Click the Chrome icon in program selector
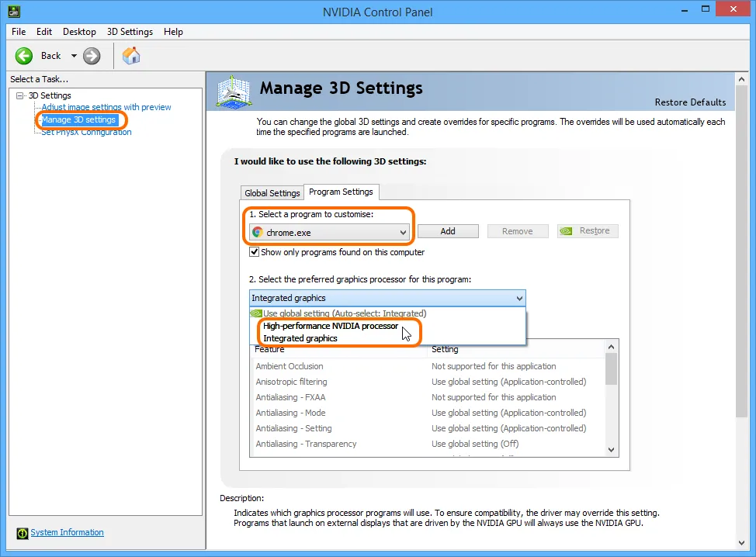Screen dimensions: 756x557 (258, 232)
